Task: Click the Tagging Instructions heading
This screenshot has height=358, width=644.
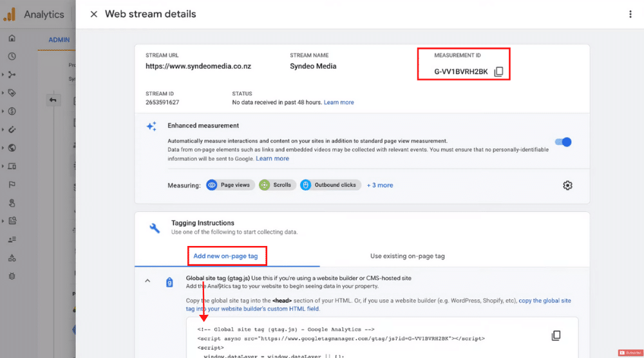Action: click(x=202, y=223)
